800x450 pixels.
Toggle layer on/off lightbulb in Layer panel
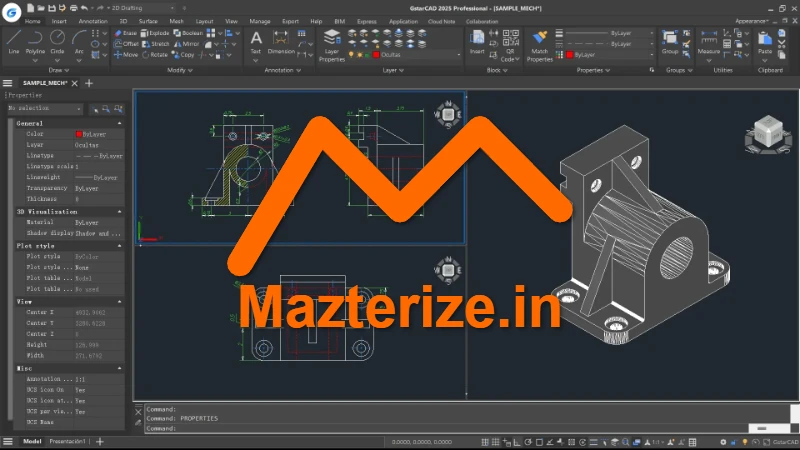(x=351, y=55)
